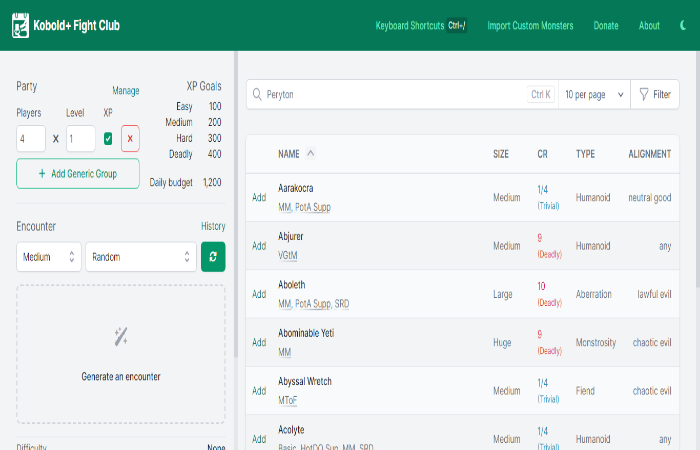This screenshot has width=700, height=450.
Task: Click Aarakocra neutral good alignment
Action: 650,197
